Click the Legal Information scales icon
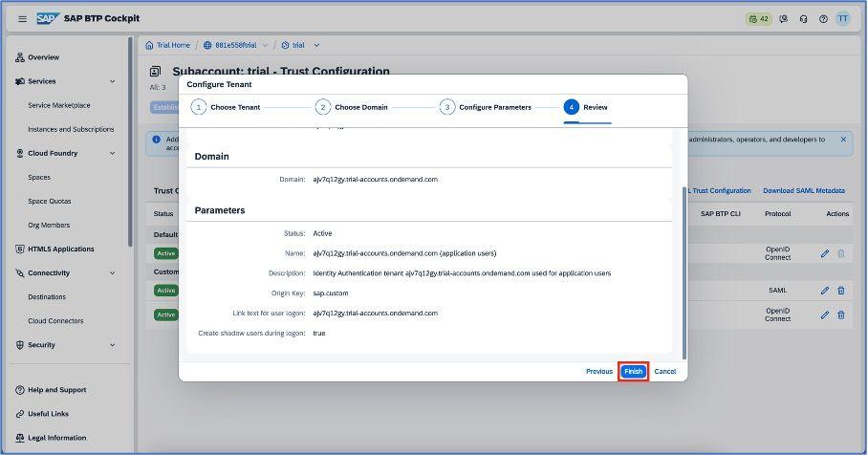Screen dimensions: 868x455 point(20,438)
